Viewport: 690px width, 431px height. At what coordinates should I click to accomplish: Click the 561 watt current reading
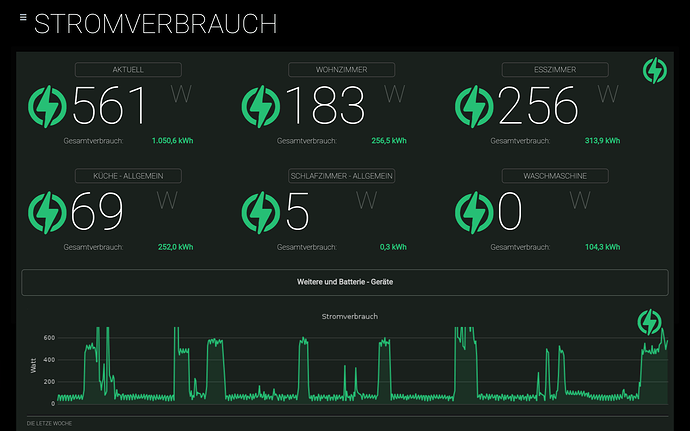[110, 106]
